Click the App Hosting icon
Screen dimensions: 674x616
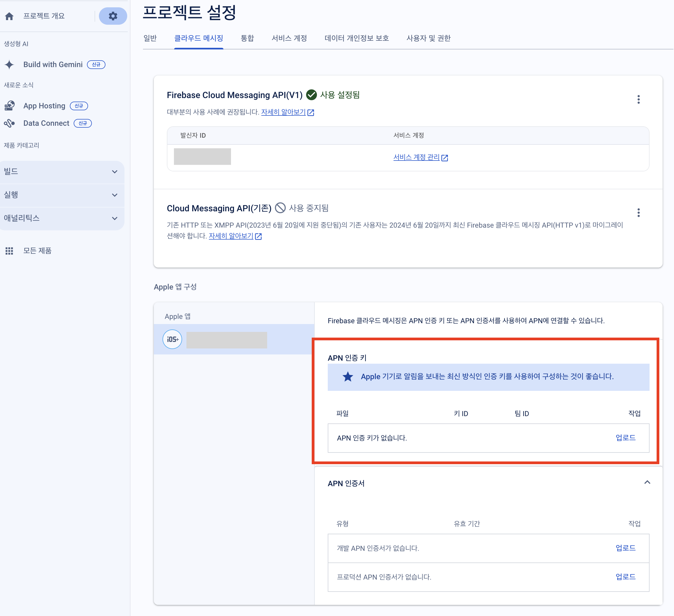9,106
